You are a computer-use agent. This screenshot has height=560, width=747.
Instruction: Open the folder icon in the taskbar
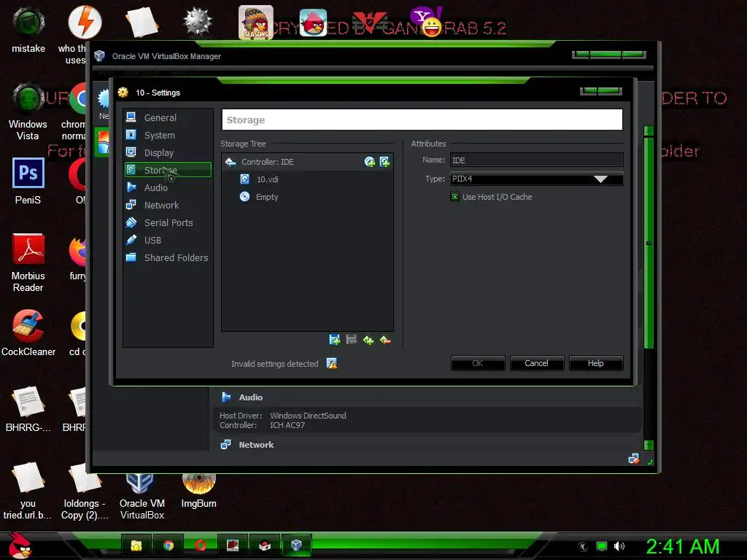click(136, 545)
